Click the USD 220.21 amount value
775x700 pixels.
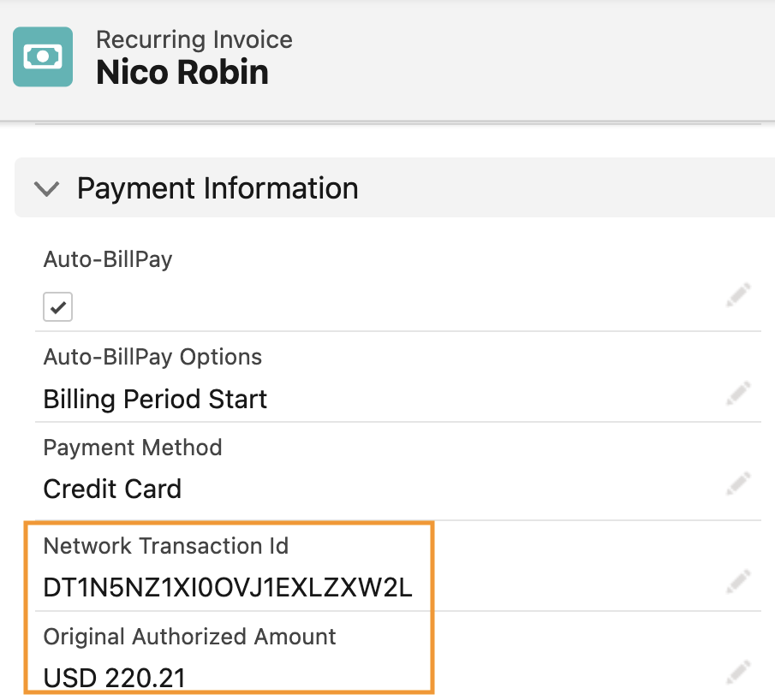click(115, 679)
